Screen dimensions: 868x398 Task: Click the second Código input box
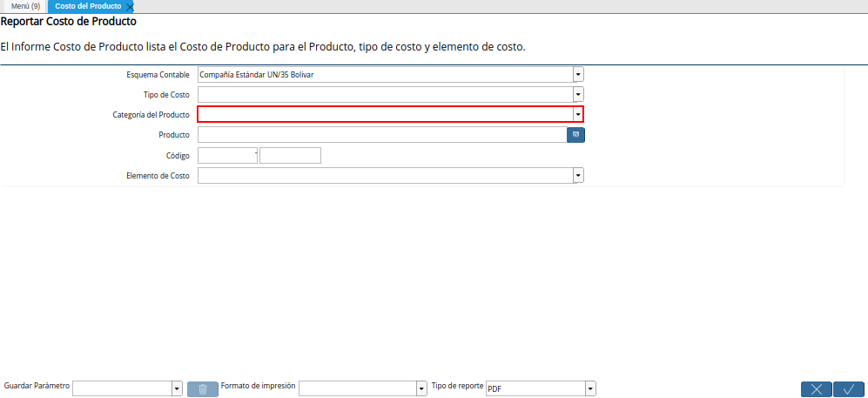[290, 156]
